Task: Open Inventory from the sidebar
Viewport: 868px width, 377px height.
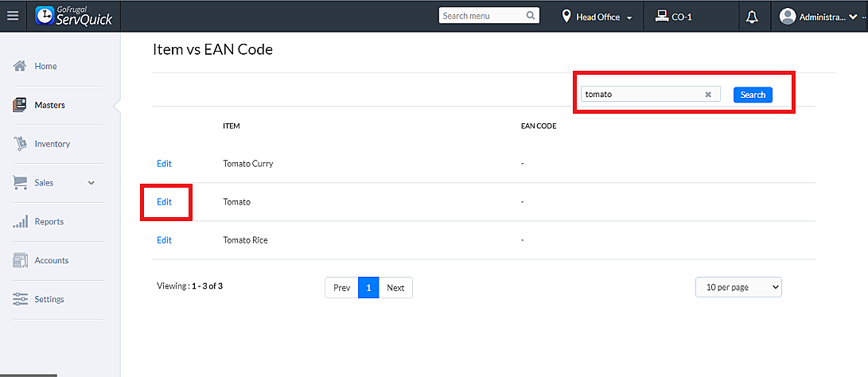Action: (52, 144)
